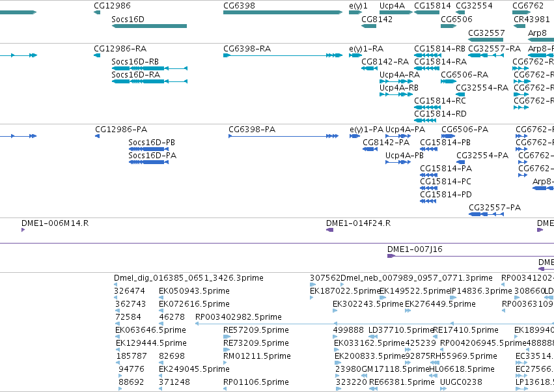The height and width of the screenshot is (392, 554).
Task: Select EST RM01211.5prime
Action: (x=225, y=363)
